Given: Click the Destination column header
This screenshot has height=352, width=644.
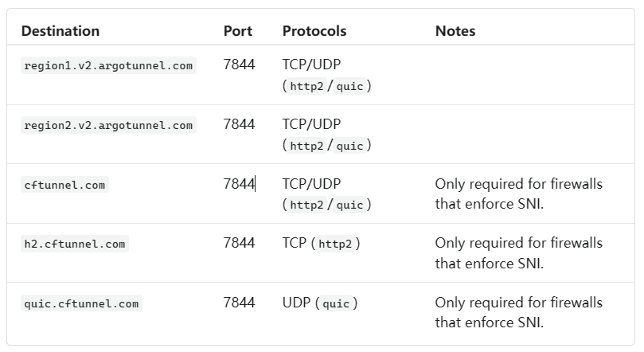Looking at the screenshot, I should click(60, 31).
